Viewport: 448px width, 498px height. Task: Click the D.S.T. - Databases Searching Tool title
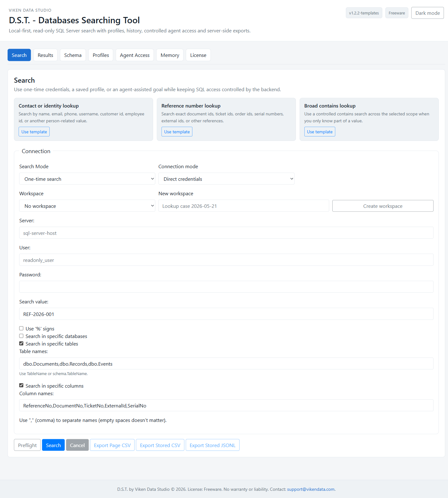point(74,20)
